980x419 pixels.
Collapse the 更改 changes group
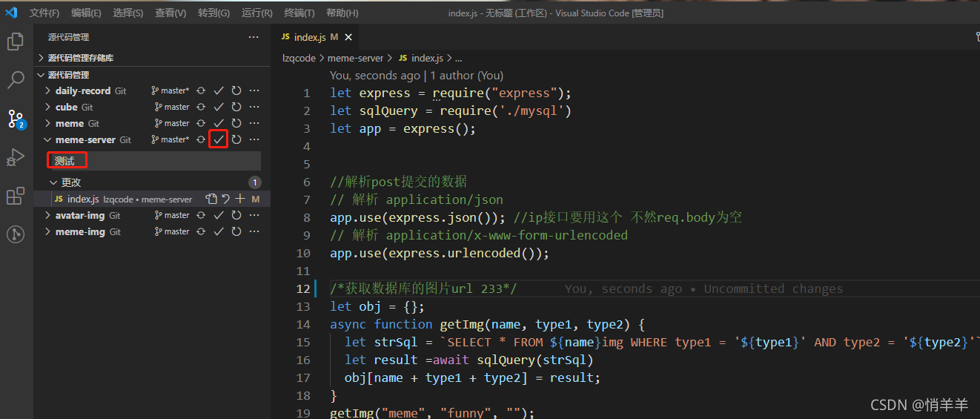pos(53,182)
